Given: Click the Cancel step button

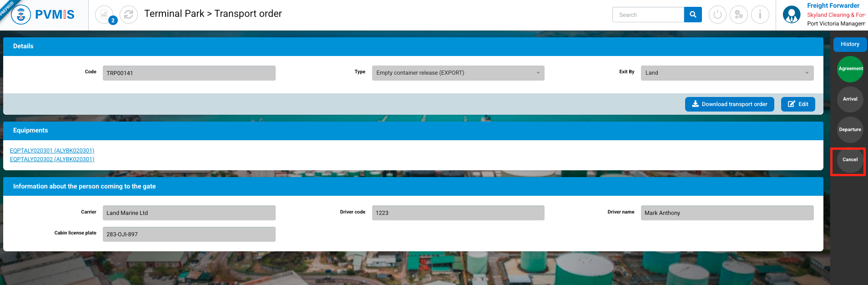Looking at the screenshot, I should pos(850,160).
